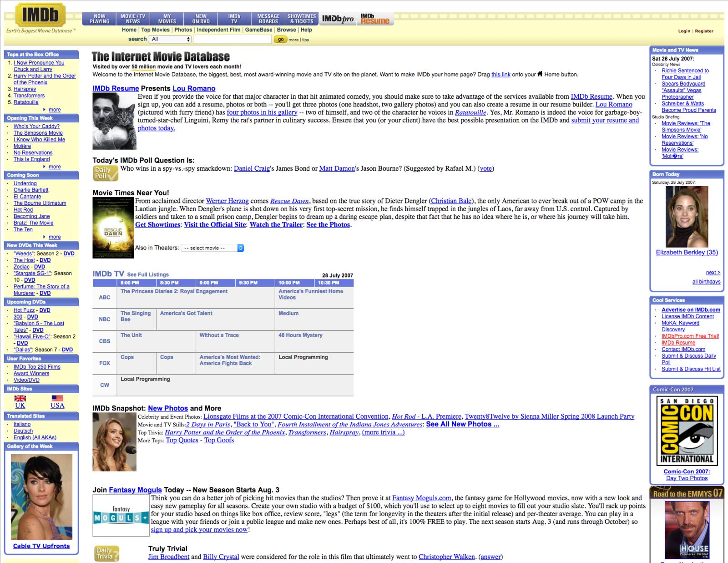728x563 pixels.
Task: Click the Comic-Con International logo
Action: point(687,430)
